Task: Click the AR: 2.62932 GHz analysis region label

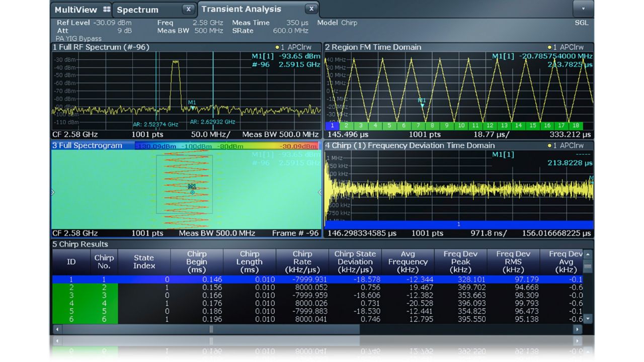Action: (x=212, y=122)
